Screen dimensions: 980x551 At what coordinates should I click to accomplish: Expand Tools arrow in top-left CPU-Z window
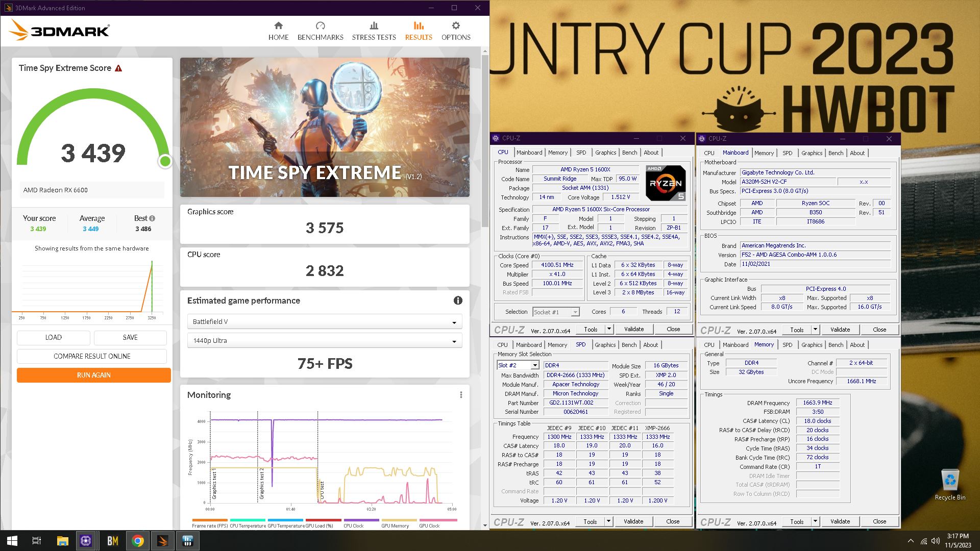pos(609,329)
